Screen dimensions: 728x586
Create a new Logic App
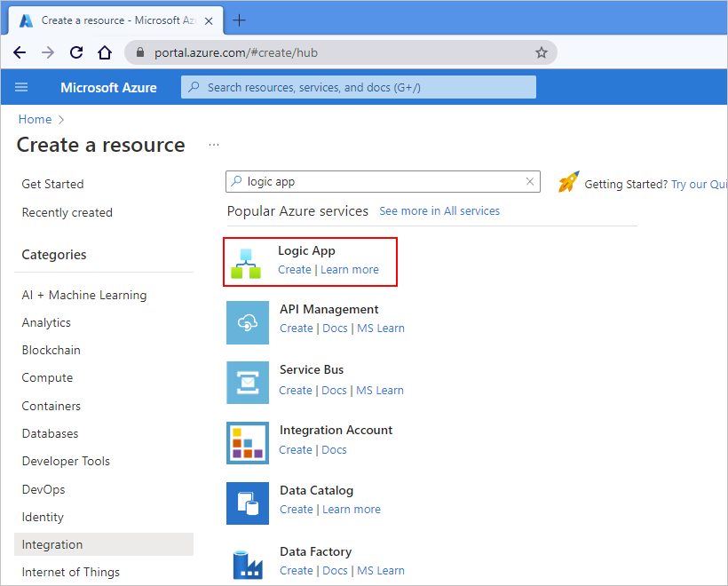294,269
